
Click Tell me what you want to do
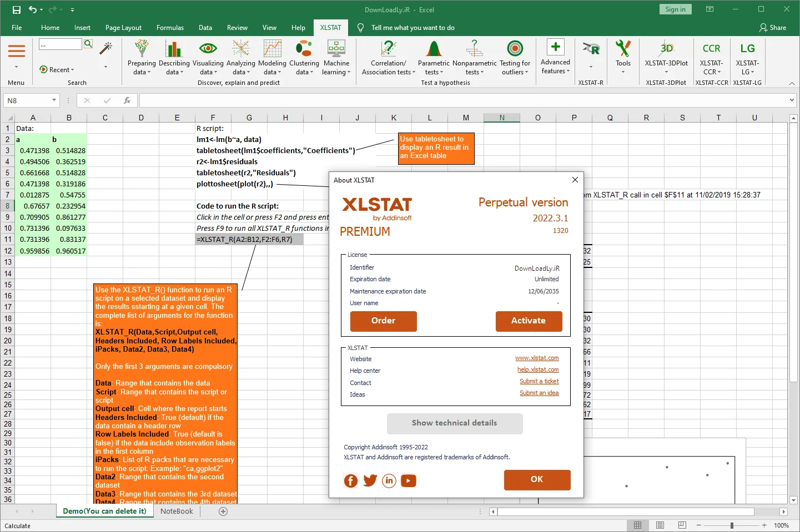412,28
